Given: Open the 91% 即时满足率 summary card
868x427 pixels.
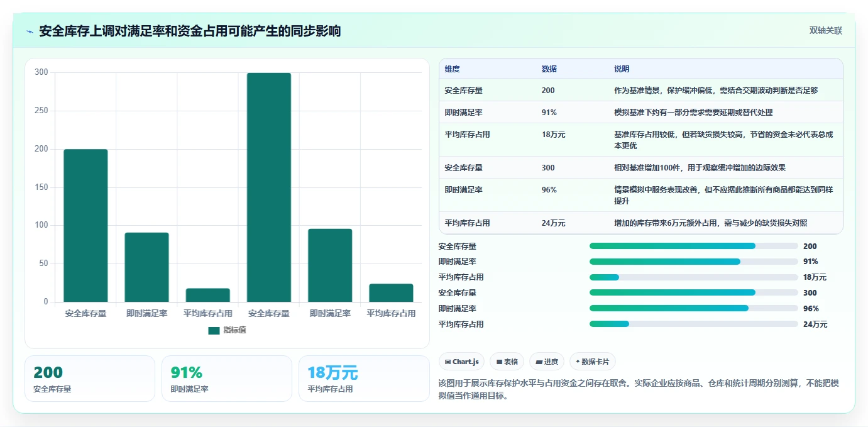Looking at the screenshot, I should point(227,379).
